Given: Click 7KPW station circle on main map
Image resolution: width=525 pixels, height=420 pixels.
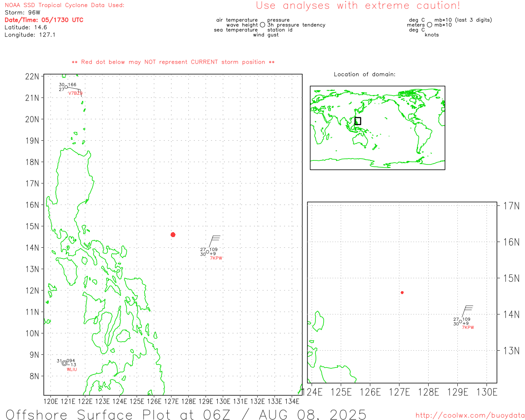Looking at the screenshot, I should pos(208,252).
